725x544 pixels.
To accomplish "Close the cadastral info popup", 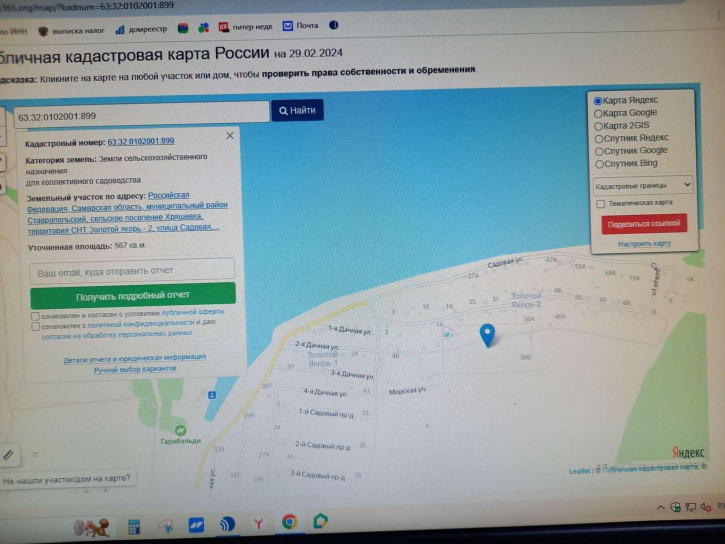I will tap(230, 136).
